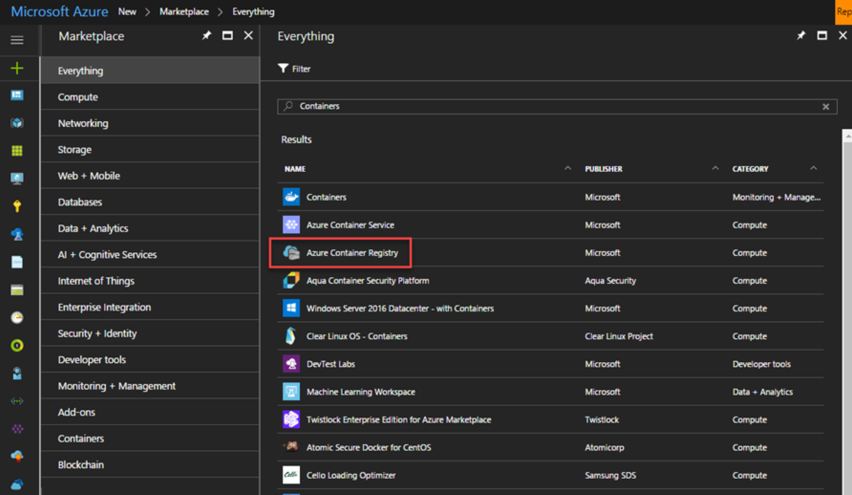Viewport: 852px width, 495px height.
Task: Click the Containers whale icon in results
Action: [x=291, y=197]
